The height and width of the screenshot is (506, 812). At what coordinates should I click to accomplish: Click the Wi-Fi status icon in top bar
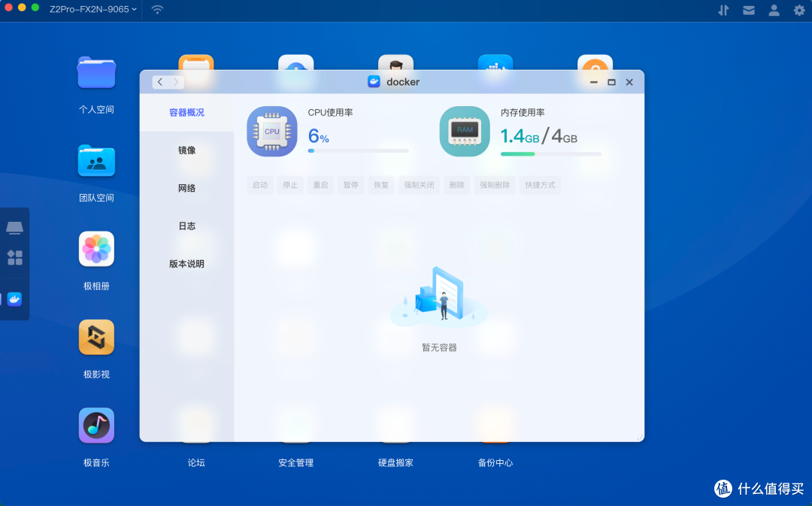click(157, 9)
